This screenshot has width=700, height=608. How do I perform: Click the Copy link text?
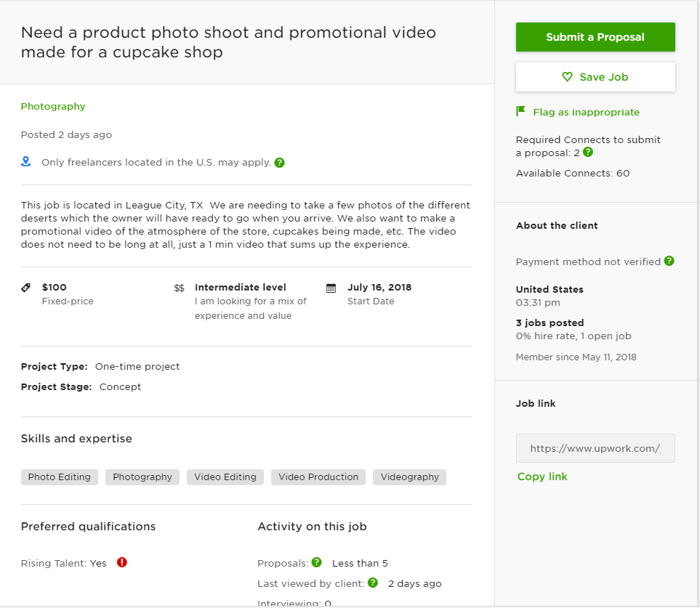pyautogui.click(x=542, y=477)
